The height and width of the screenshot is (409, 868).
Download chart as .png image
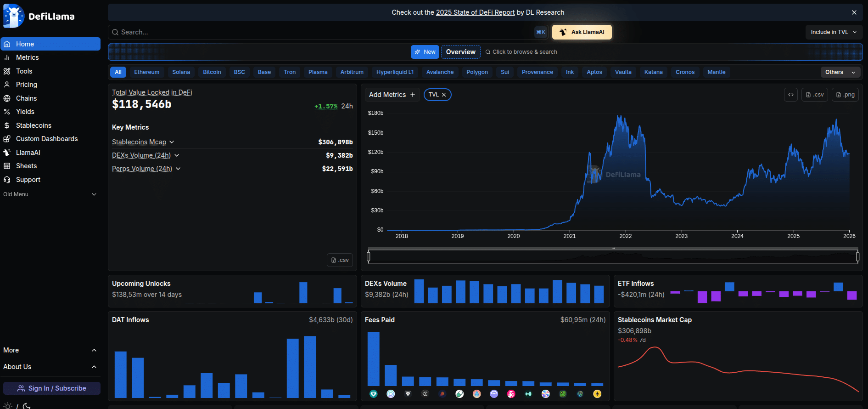845,95
